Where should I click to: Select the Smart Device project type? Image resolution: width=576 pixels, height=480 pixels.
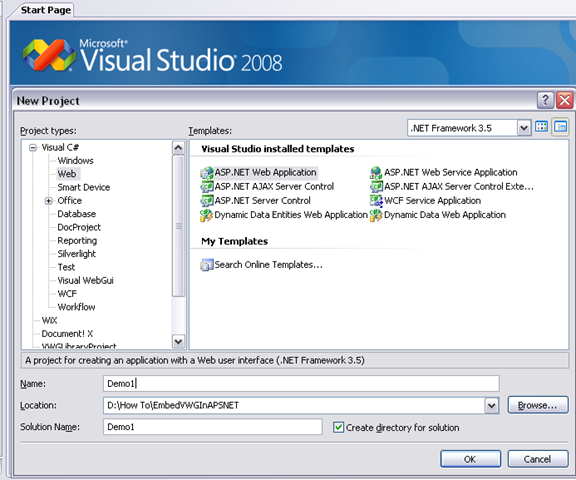tap(84, 187)
